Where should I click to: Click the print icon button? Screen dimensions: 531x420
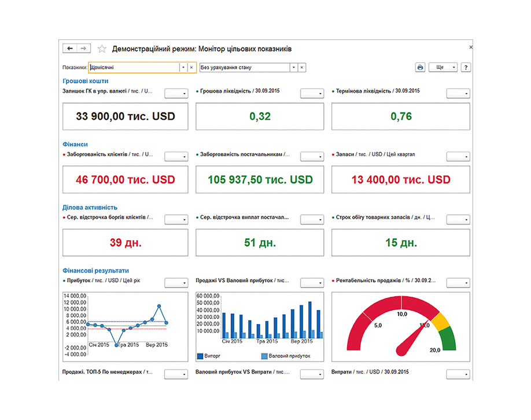click(x=420, y=68)
